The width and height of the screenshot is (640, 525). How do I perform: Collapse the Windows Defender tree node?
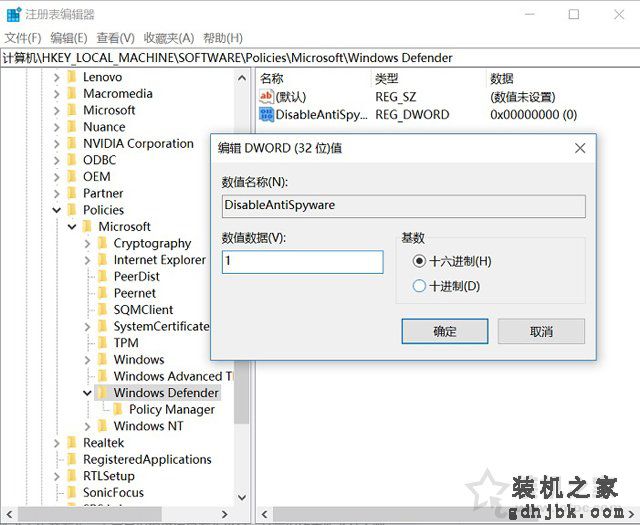click(x=87, y=393)
